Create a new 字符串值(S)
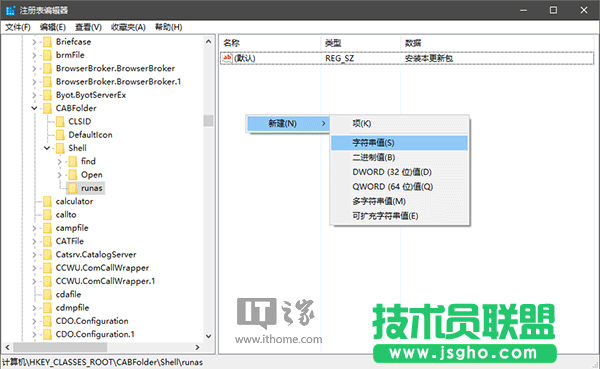The width and height of the screenshot is (600, 369). click(399, 143)
